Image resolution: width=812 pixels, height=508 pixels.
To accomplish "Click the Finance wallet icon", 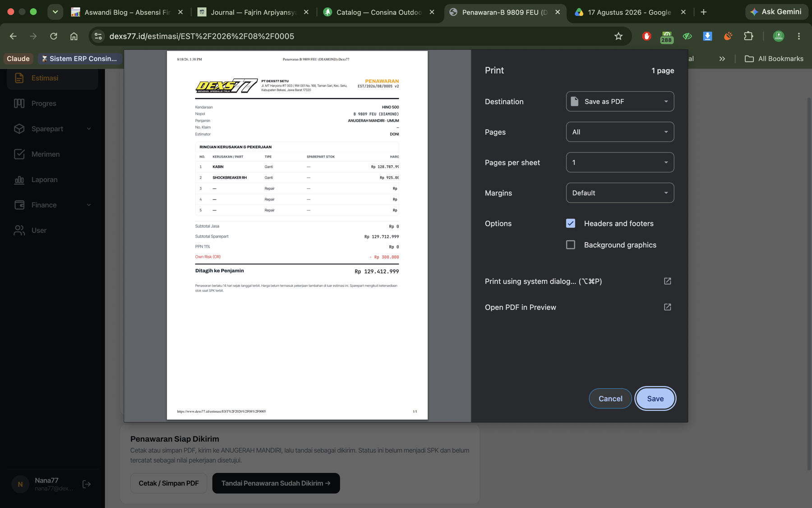I will [19, 205].
